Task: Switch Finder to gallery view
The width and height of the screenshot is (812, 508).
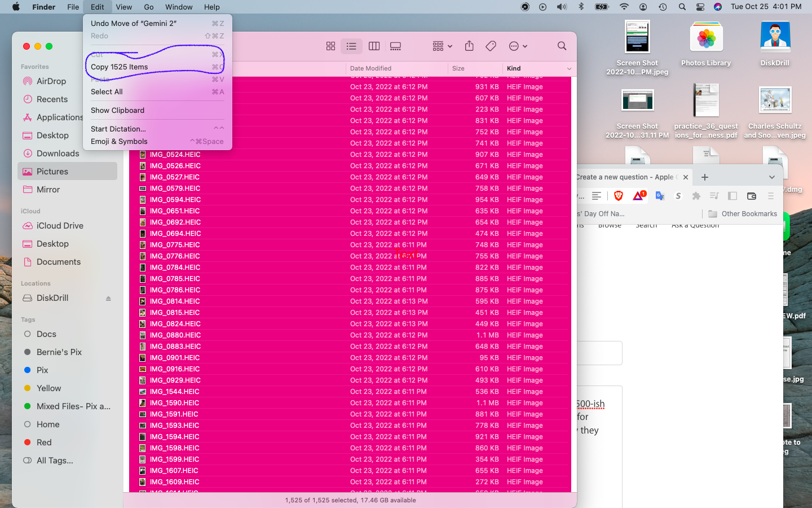Action: pos(395,46)
